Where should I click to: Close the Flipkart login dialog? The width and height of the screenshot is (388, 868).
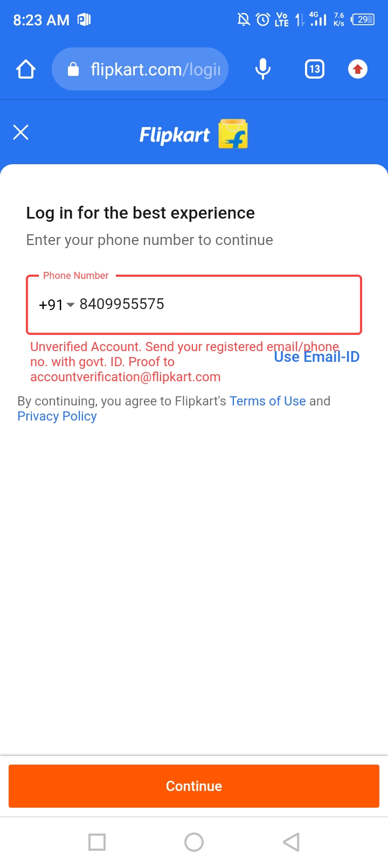(20, 132)
